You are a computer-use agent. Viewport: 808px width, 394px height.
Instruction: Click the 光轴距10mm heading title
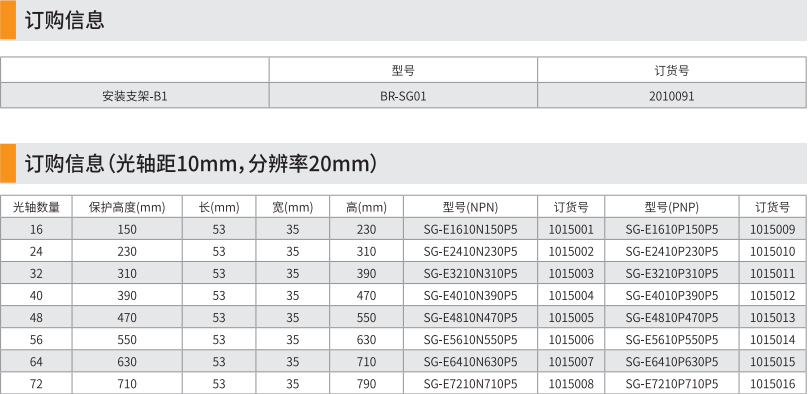point(201,164)
